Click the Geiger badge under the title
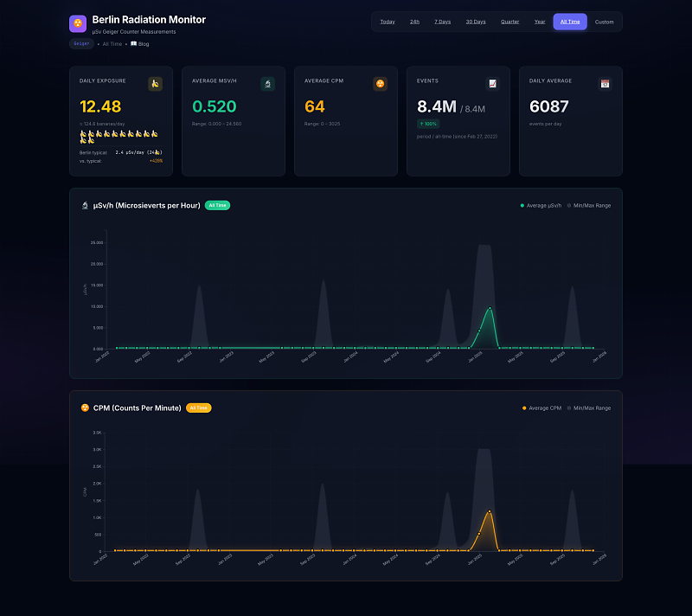Image resolution: width=692 pixels, height=616 pixels. (x=80, y=43)
